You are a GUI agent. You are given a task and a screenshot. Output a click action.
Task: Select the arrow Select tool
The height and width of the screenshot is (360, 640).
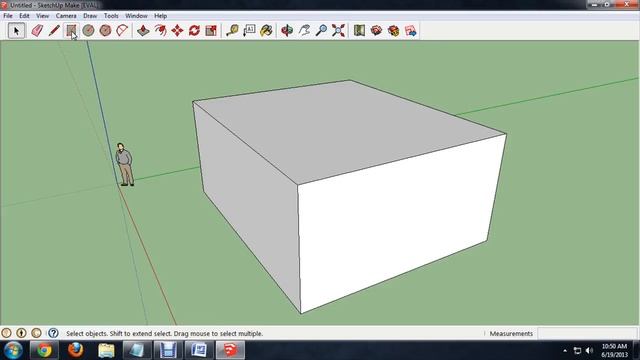pos(16,31)
